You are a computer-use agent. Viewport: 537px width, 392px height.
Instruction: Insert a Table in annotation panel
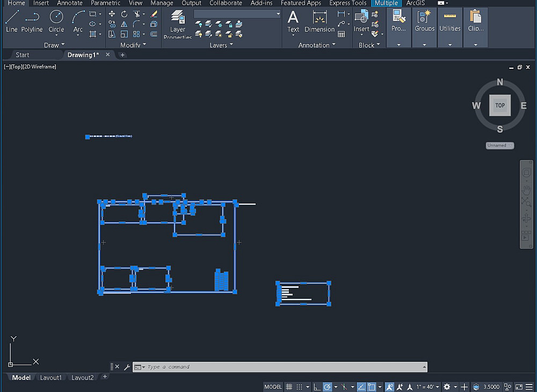click(x=341, y=34)
